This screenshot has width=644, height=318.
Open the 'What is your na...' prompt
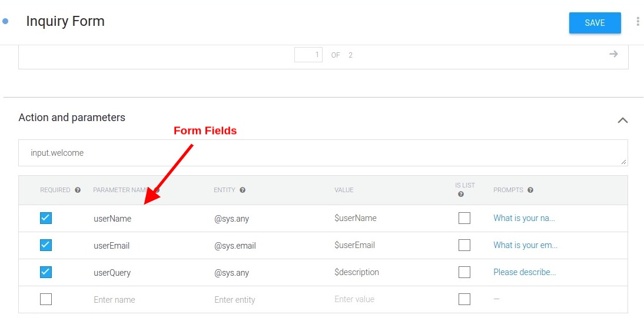coord(524,218)
